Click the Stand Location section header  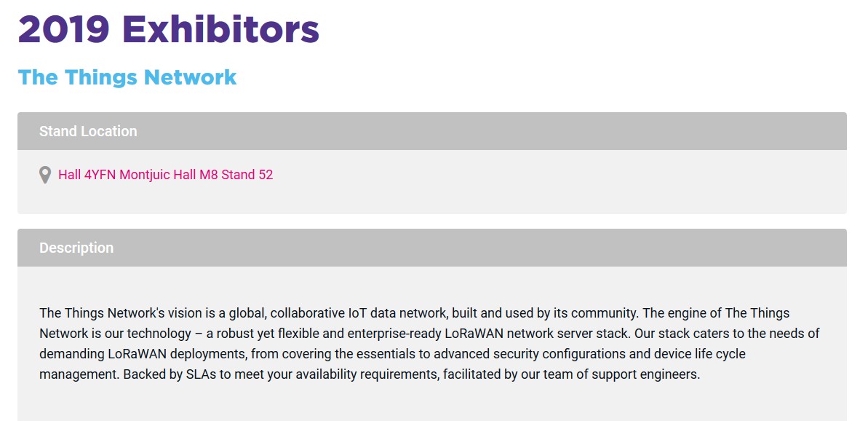(x=88, y=131)
